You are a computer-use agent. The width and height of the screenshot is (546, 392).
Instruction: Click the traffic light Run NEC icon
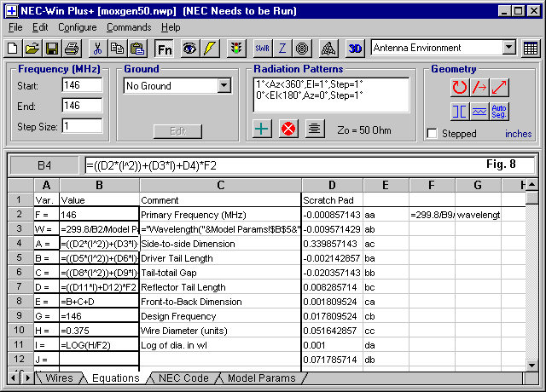[x=236, y=49]
